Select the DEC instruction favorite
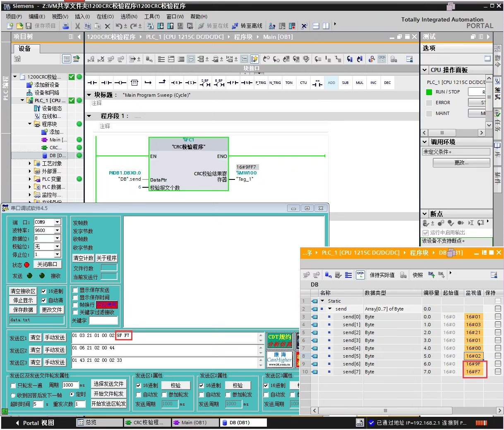 (387, 83)
